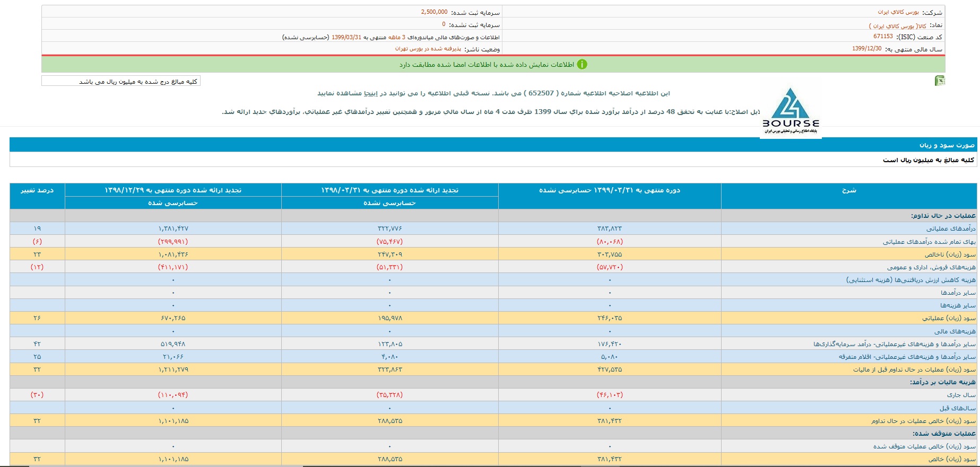Click the 'کلیه مبالغ به میلیون ریال است' note
Viewport: 980px width, 467px height.
click(929, 160)
